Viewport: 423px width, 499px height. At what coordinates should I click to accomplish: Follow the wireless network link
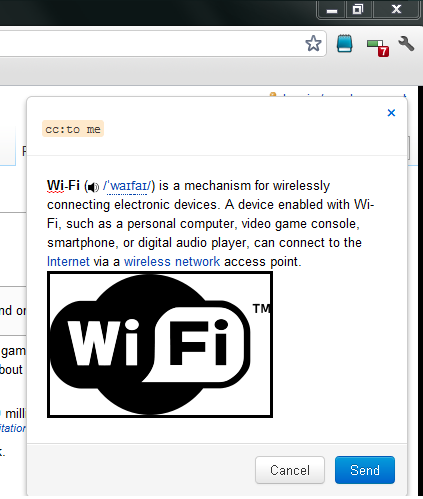tap(172, 262)
